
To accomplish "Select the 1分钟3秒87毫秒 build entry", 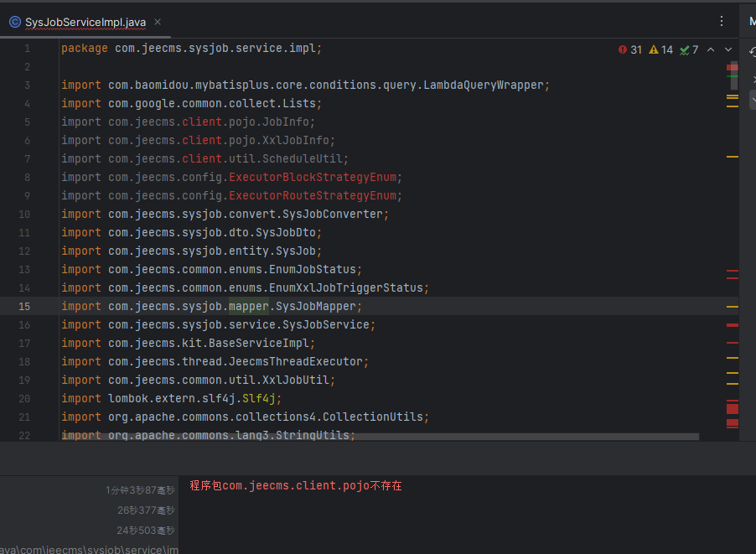I will [140, 489].
